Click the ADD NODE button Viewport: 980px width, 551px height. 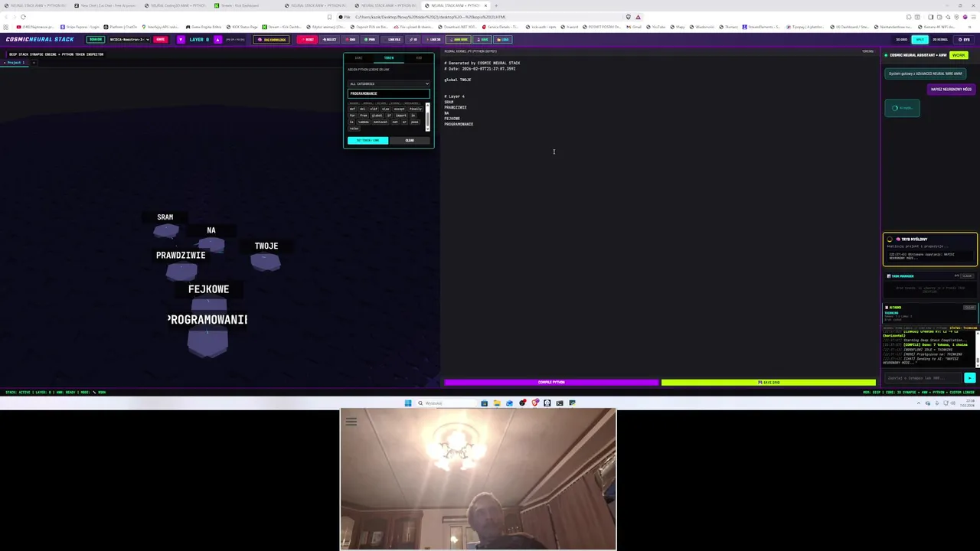pos(459,39)
